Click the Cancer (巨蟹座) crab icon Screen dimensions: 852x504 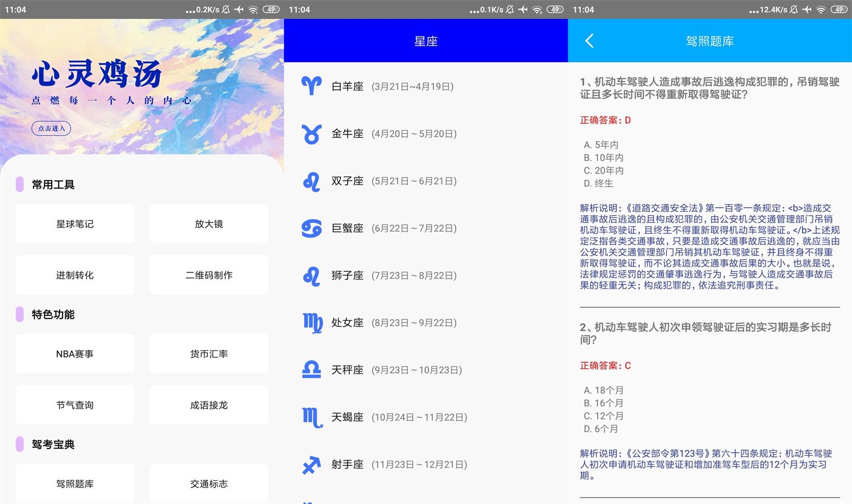point(311,228)
